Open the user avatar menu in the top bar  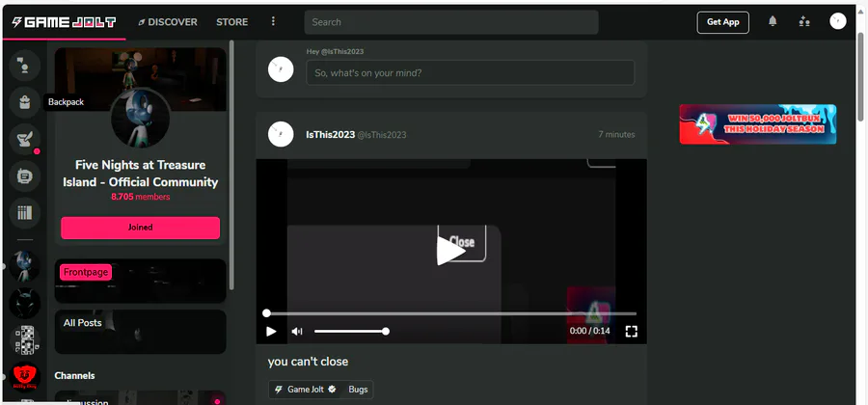coord(837,21)
